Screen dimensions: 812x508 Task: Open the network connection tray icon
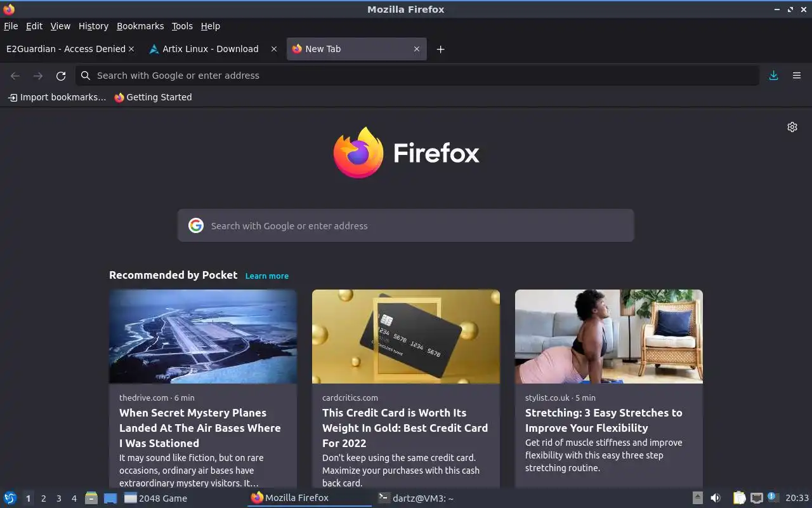tap(756, 498)
